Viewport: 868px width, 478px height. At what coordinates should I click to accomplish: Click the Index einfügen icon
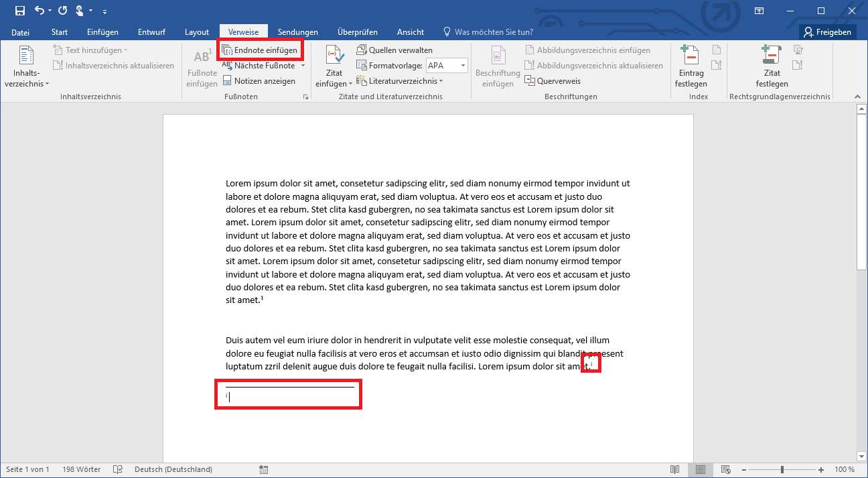[717, 50]
